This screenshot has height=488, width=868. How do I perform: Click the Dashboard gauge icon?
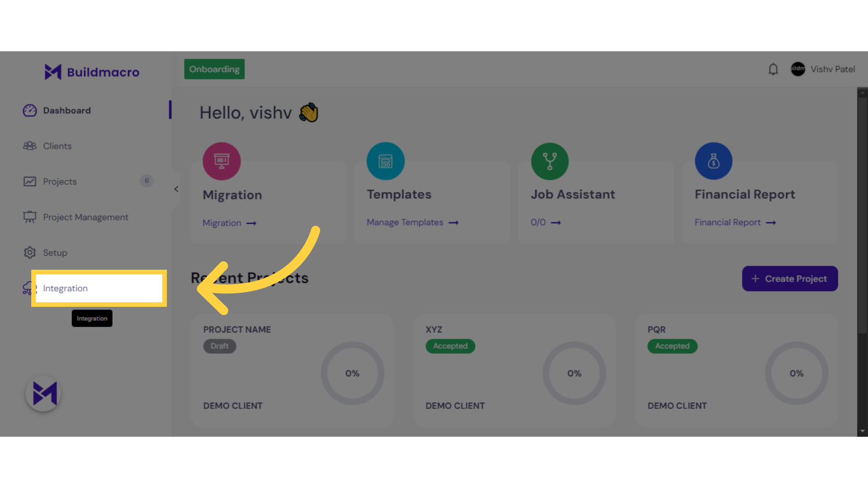(30, 111)
